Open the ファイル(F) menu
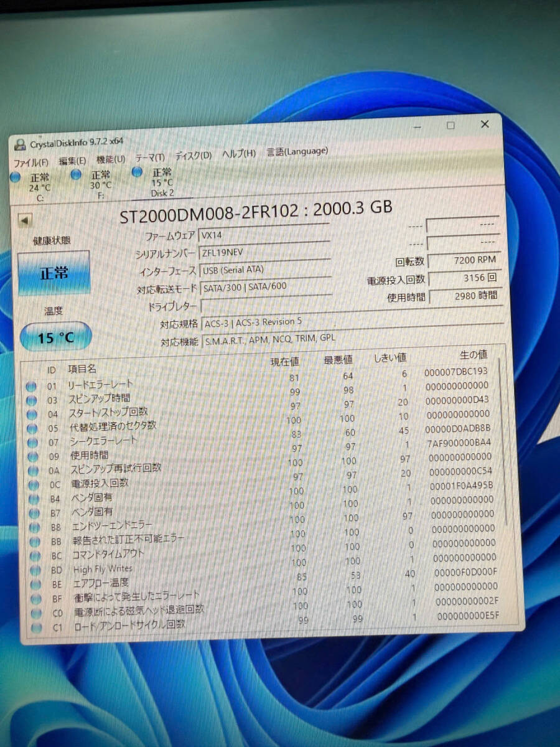Viewport: 560px width, 747px height. [30, 162]
